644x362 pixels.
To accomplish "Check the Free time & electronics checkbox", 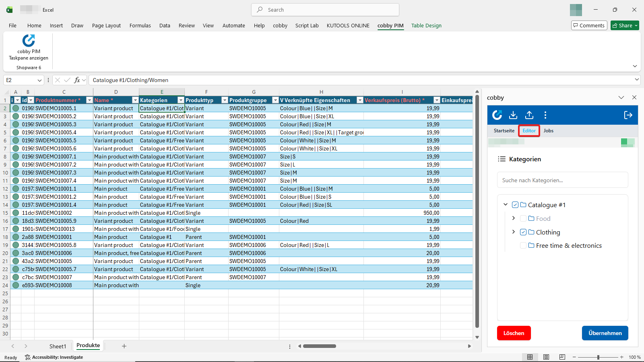I will [523, 245].
